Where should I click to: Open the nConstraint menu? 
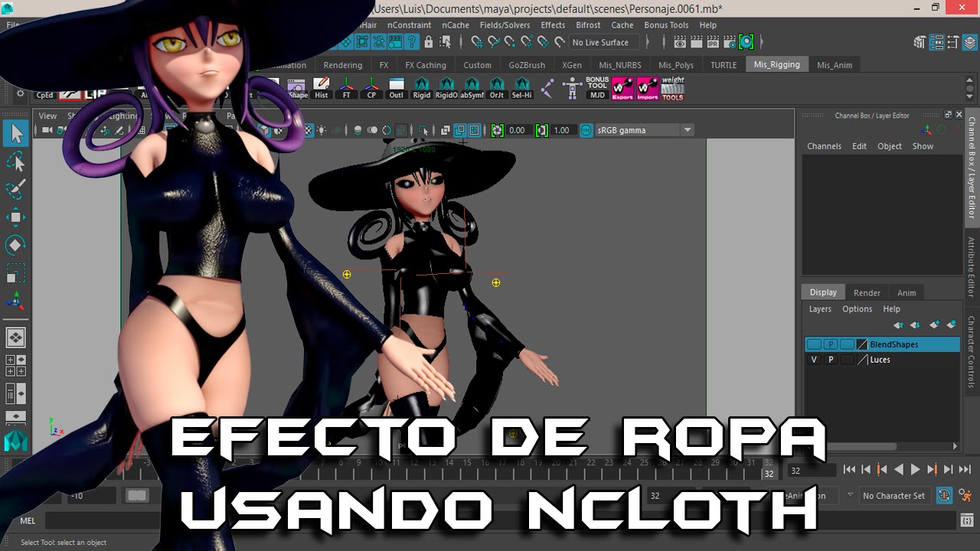coord(409,24)
